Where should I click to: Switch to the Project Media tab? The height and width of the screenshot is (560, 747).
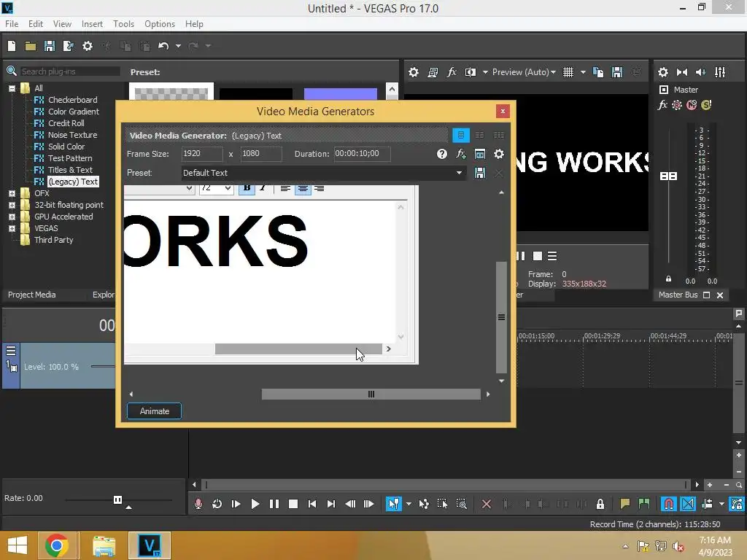click(x=32, y=295)
